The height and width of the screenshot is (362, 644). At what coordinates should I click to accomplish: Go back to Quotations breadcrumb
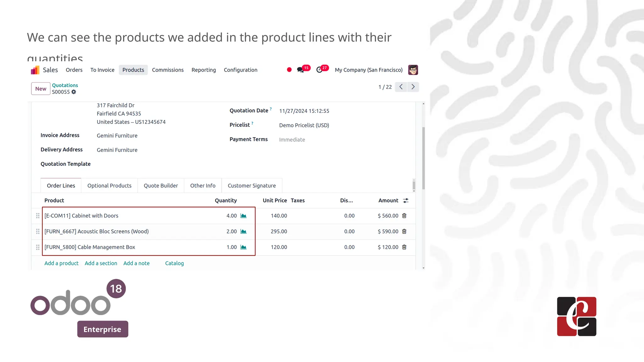[65, 85]
